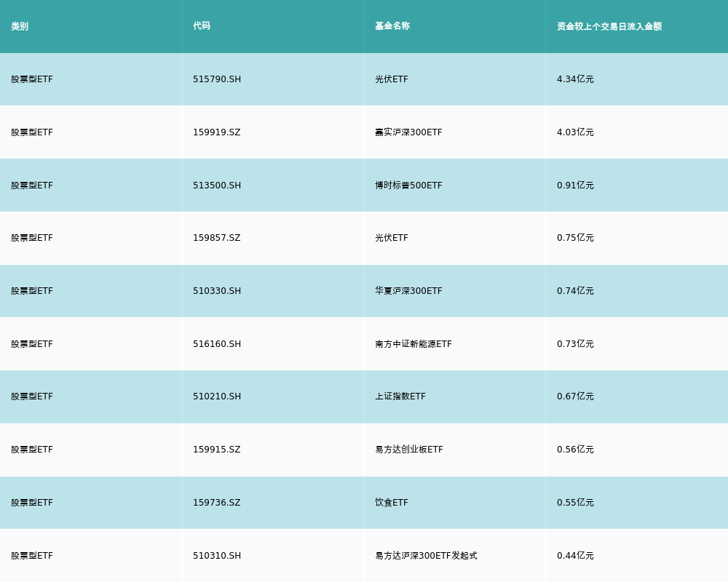Select code 159915.SZ
Image resolution: width=728 pixels, height=582 pixels.
point(217,450)
